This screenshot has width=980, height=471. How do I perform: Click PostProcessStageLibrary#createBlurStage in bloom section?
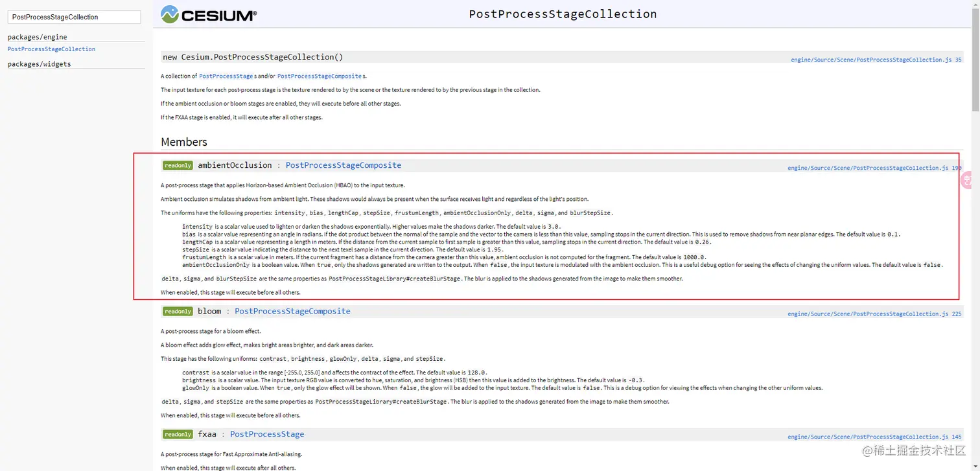pos(381,402)
